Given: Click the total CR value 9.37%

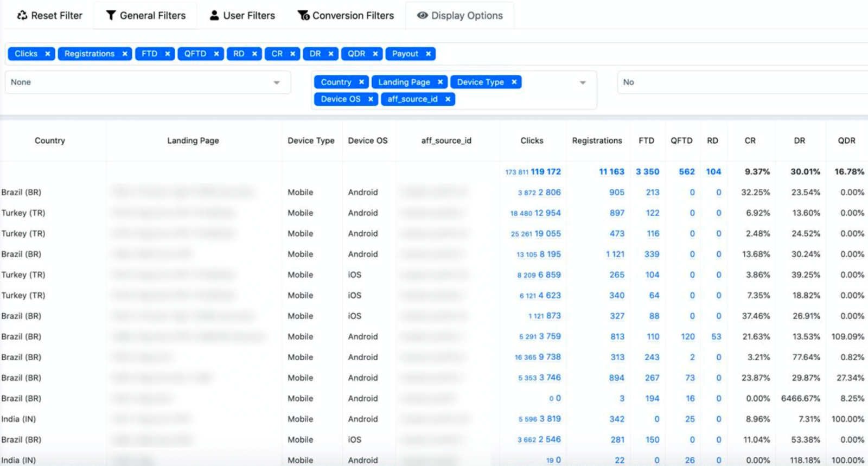Looking at the screenshot, I should coord(757,171).
